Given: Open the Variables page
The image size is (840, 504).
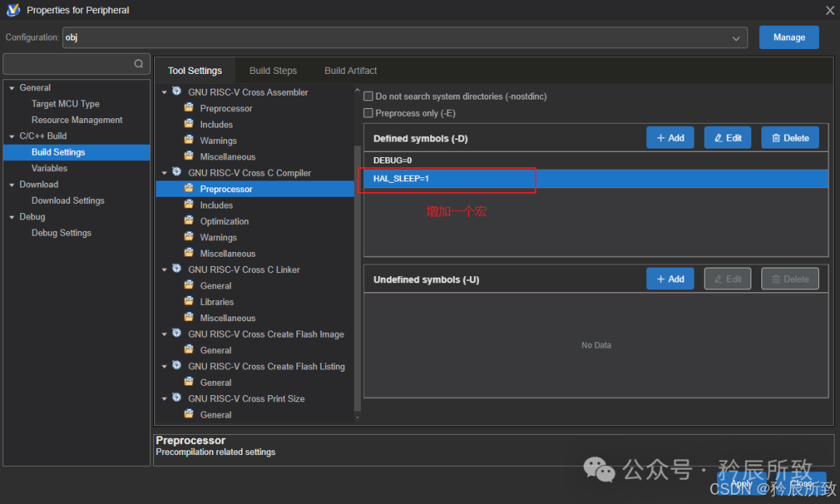Looking at the screenshot, I should pos(49,168).
